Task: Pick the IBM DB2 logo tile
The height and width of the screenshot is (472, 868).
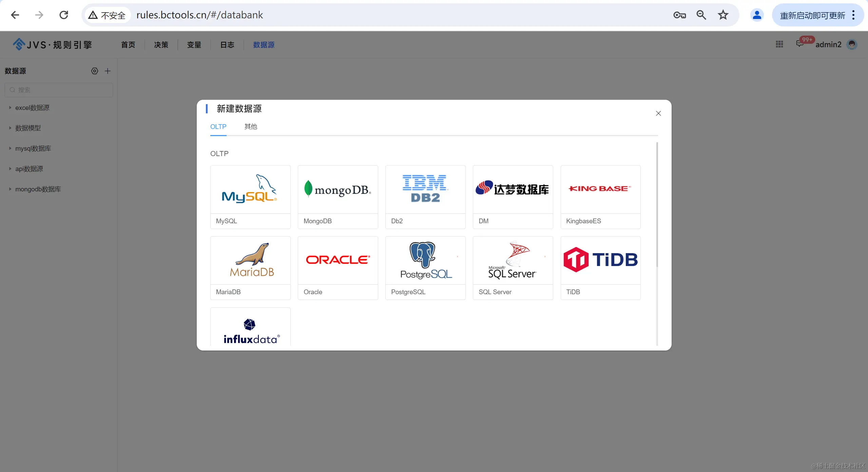Action: tap(425, 189)
